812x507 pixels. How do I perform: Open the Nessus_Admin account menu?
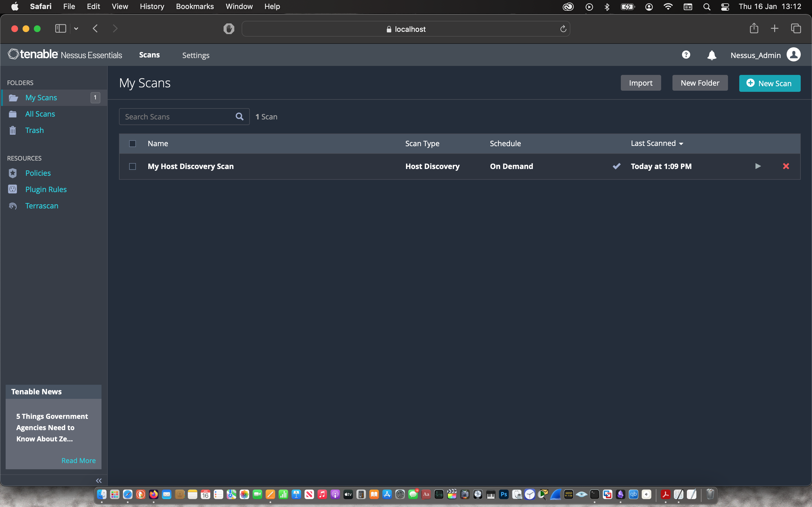(755, 55)
